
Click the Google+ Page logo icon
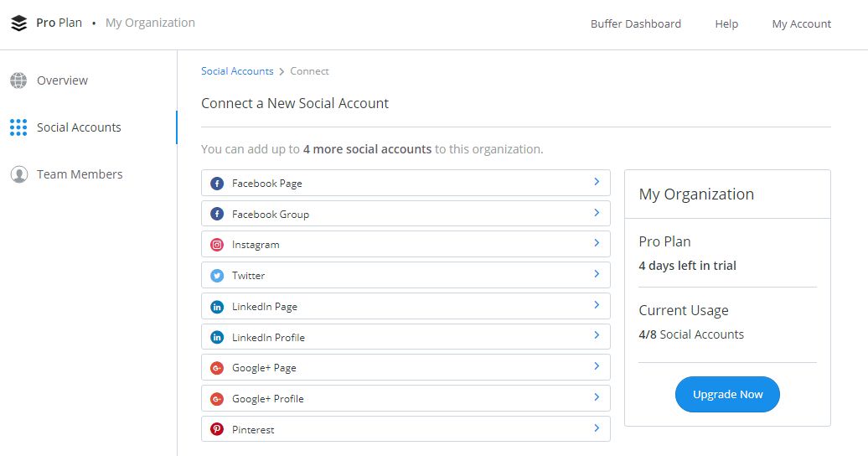(217, 368)
